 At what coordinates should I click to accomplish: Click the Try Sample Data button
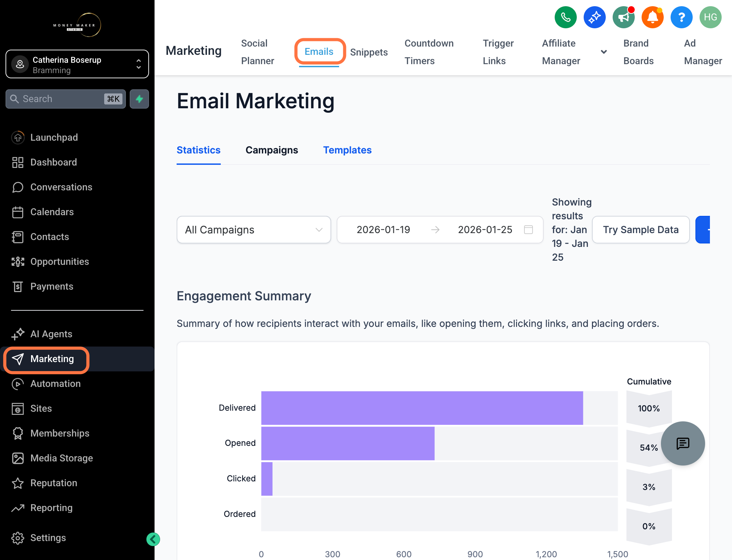641,230
